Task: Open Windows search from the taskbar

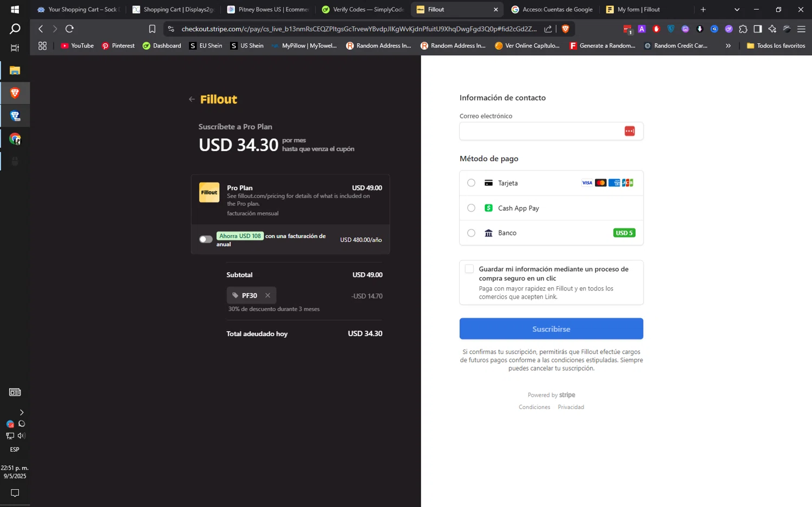Action: pyautogui.click(x=15, y=29)
